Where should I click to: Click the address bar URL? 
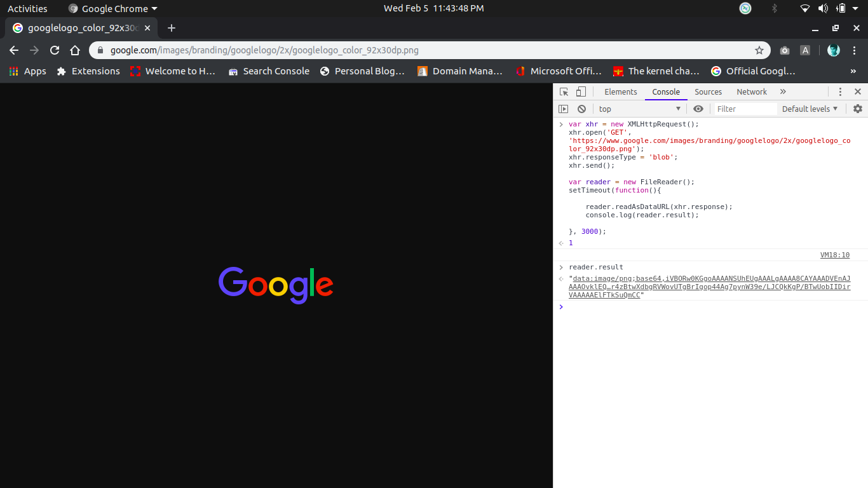point(264,50)
